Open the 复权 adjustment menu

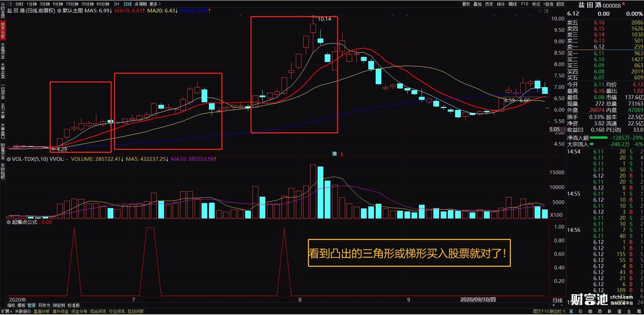point(466,4)
